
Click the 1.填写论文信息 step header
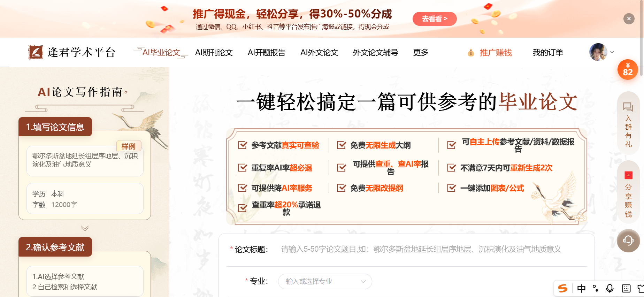tap(55, 127)
